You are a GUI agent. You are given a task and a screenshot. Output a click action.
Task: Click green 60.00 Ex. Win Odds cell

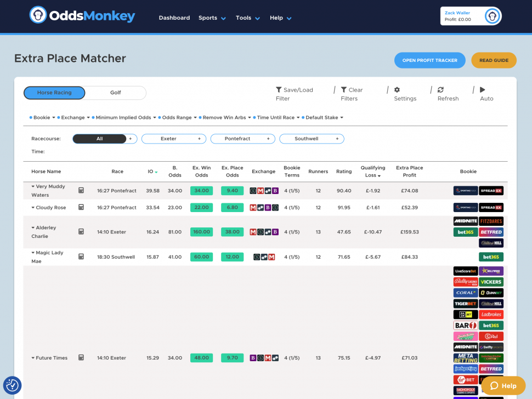pos(201,257)
